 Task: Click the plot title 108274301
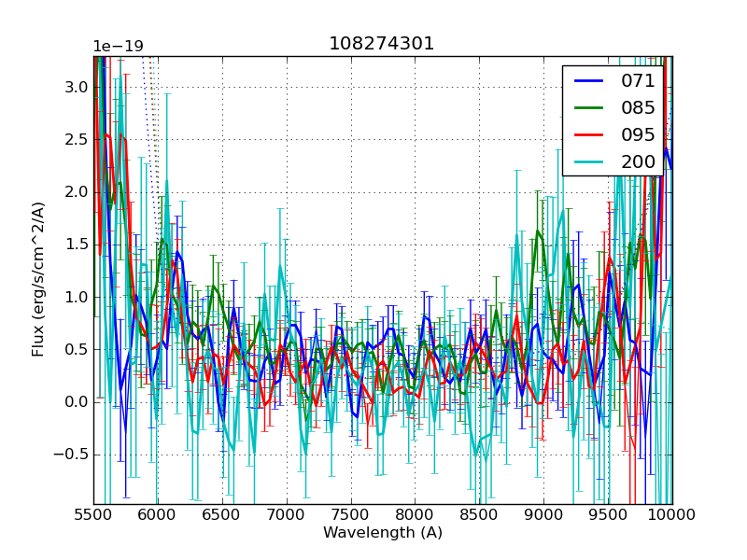(382, 44)
